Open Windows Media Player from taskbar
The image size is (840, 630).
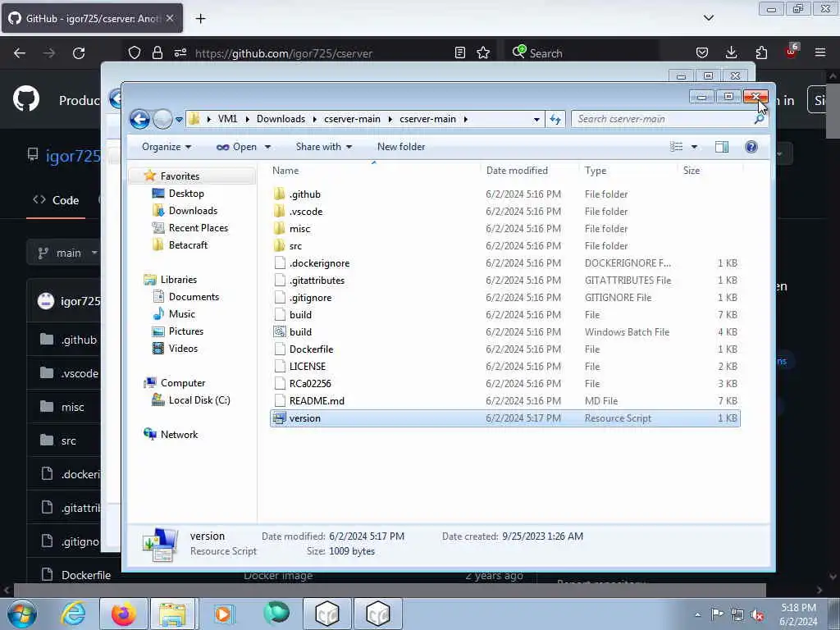click(x=223, y=614)
